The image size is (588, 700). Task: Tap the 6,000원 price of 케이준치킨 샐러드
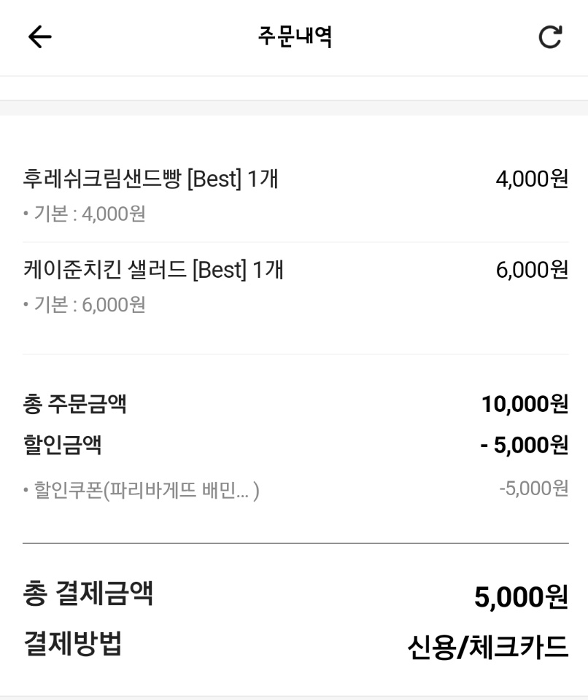pos(531,271)
